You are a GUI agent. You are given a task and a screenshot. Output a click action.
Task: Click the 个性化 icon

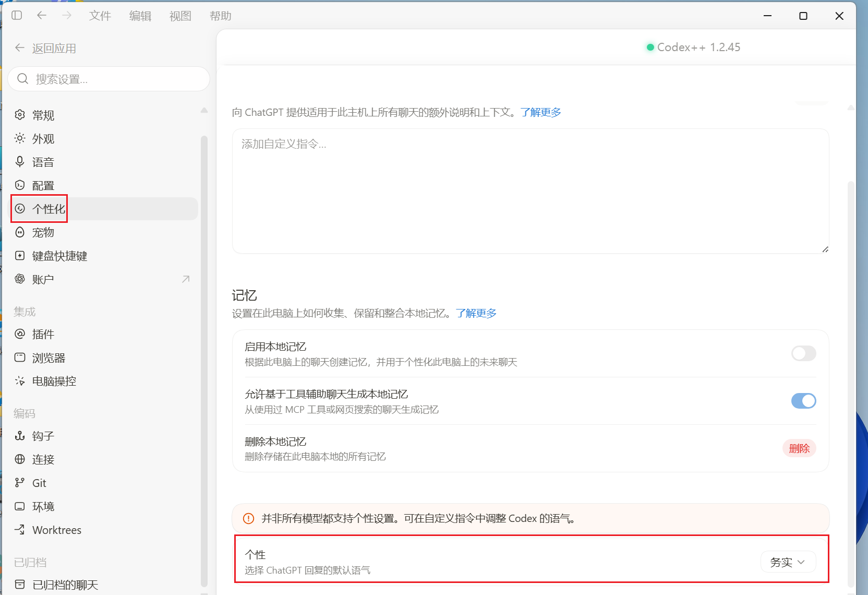[20, 209]
